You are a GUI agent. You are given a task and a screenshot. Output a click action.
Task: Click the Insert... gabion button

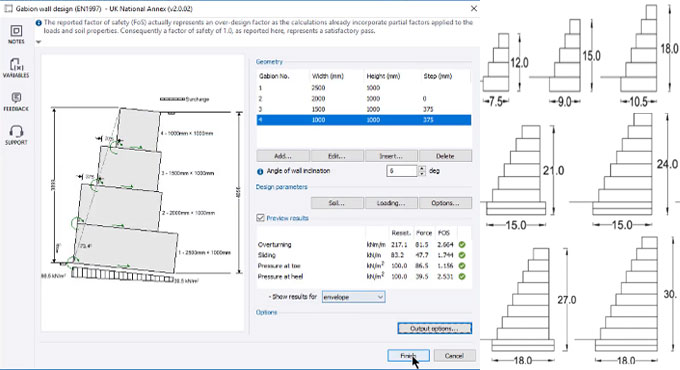point(391,156)
